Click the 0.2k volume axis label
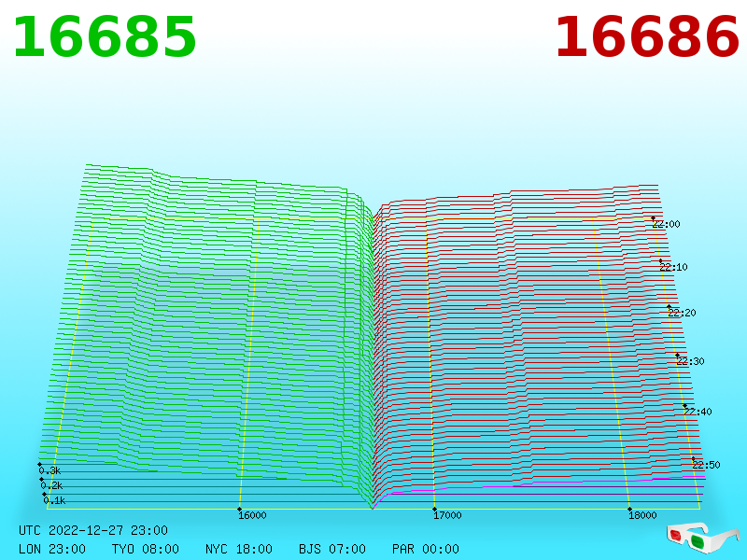The width and height of the screenshot is (747, 560). 51,485
